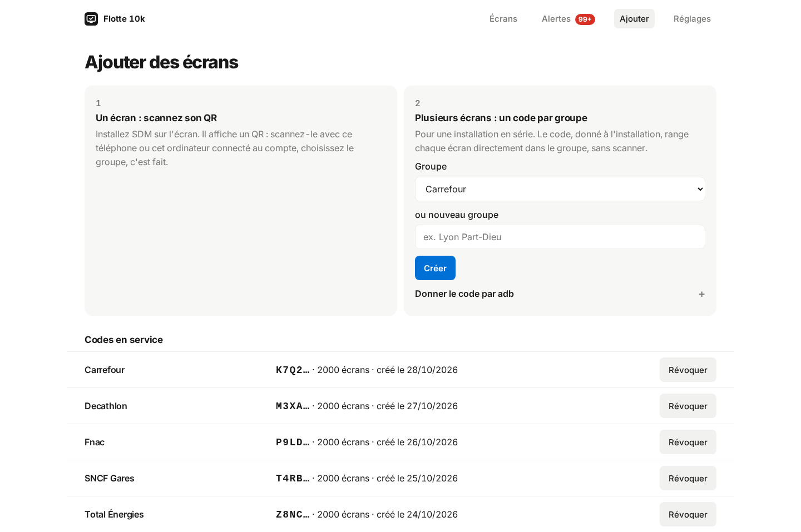Screen dimensions: 801x532
Task: Revoke the Total Énergies code
Action: 688,514
